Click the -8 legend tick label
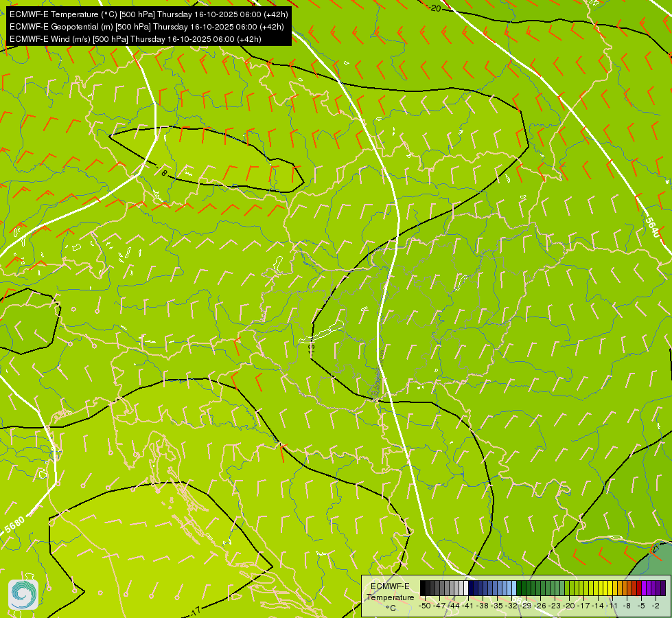 (627, 606)
